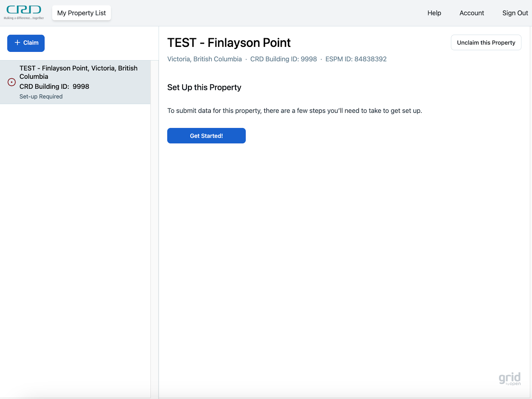The image size is (532, 399).
Task: Click the plus icon on the Claim button
Action: [x=18, y=43]
